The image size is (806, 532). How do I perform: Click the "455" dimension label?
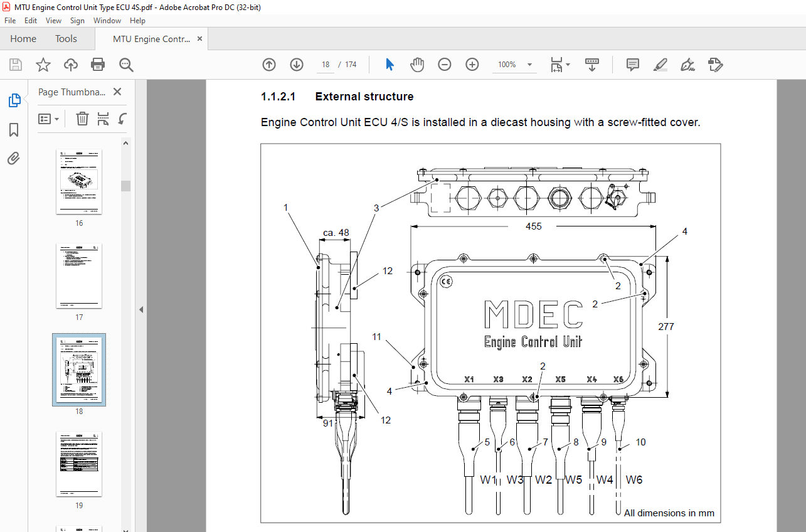tap(534, 226)
